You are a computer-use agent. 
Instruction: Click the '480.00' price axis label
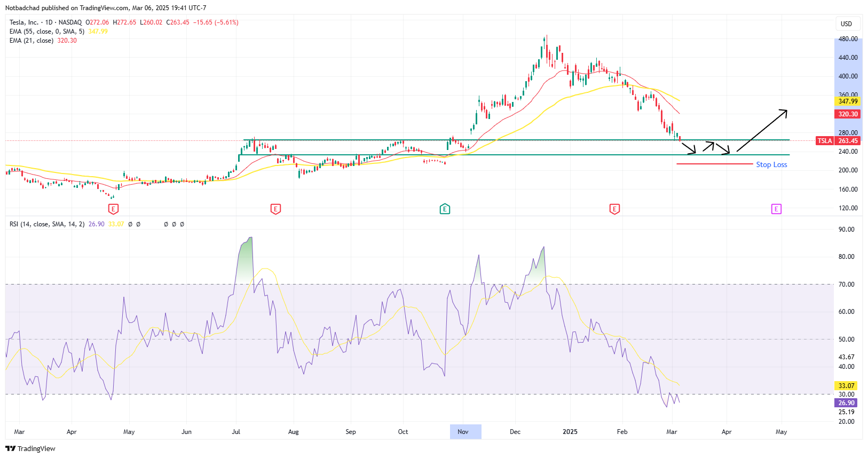coord(848,39)
